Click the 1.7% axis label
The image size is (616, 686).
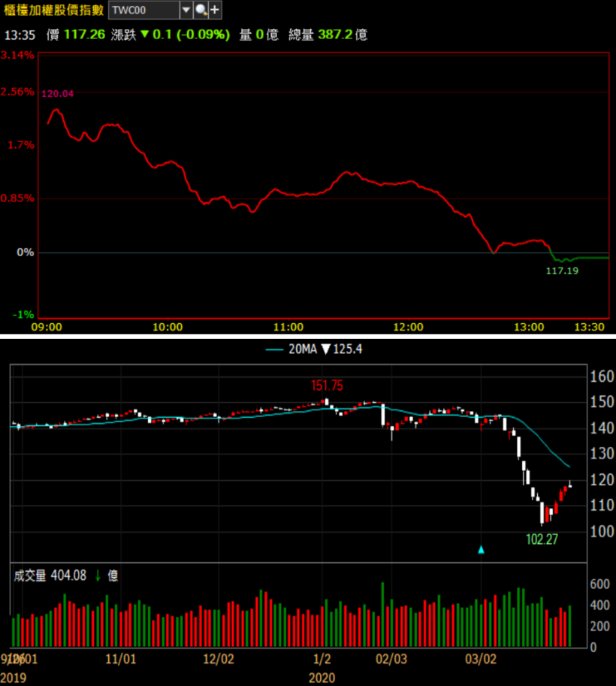click(20, 145)
